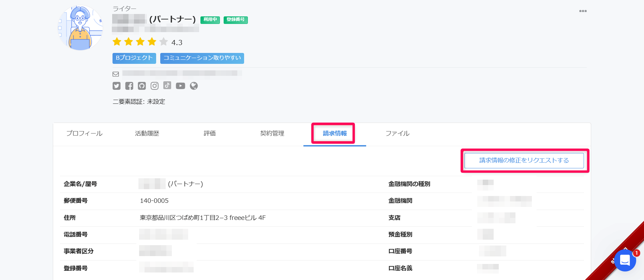The height and width of the screenshot is (280, 644).
Task: Click the (パートナー) profile name heading
Action: click(x=173, y=19)
